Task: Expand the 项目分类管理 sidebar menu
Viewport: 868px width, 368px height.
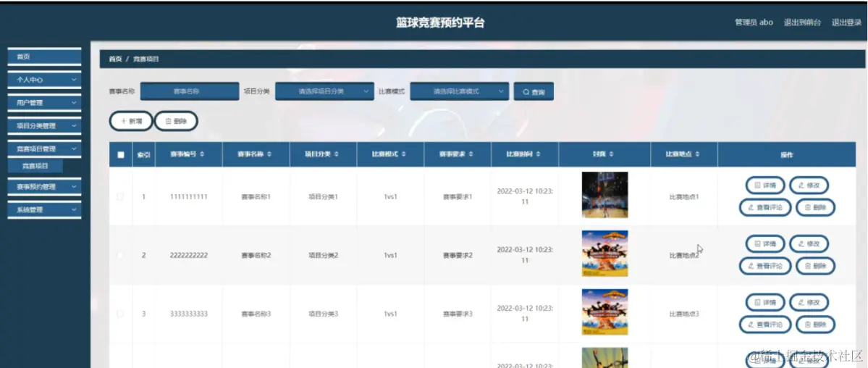Action: click(44, 126)
